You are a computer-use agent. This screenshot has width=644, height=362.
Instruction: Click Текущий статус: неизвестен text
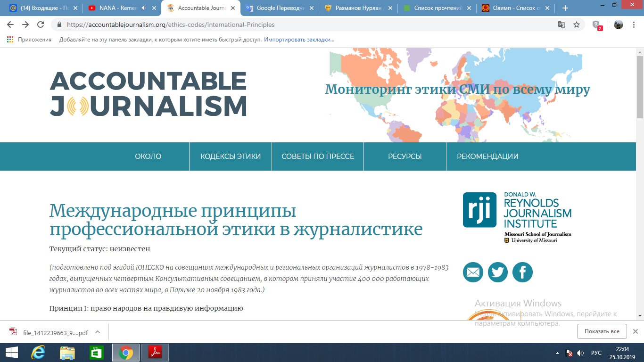click(99, 248)
